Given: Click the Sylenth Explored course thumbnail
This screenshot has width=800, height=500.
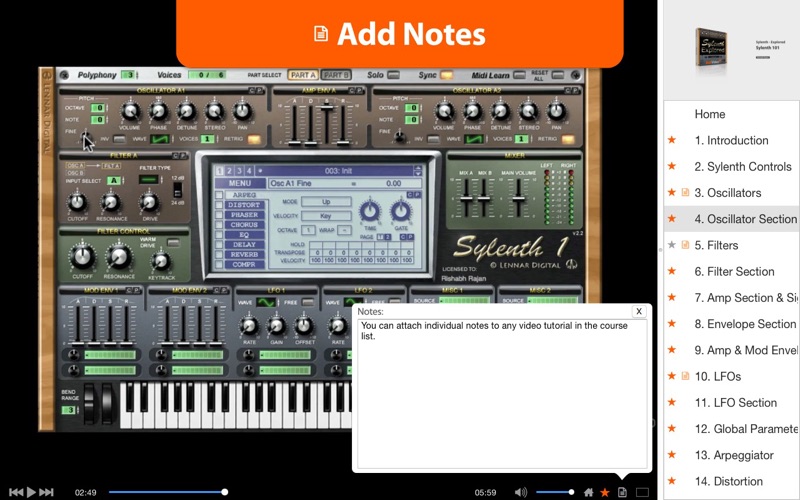Looking at the screenshot, I should [712, 47].
